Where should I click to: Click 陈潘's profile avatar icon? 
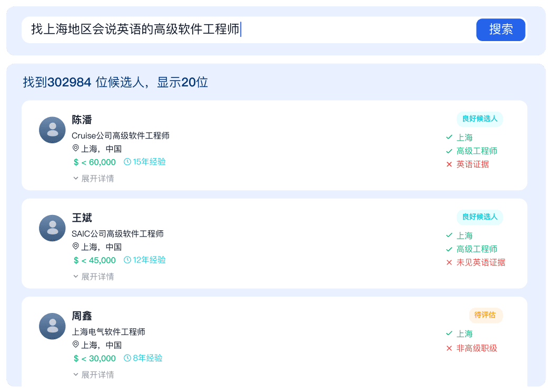point(52,130)
